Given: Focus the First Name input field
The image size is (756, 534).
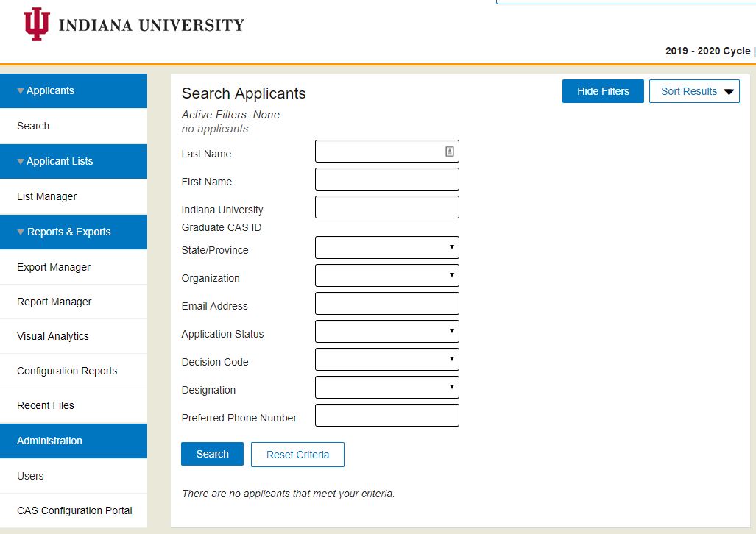Looking at the screenshot, I should tap(387, 179).
